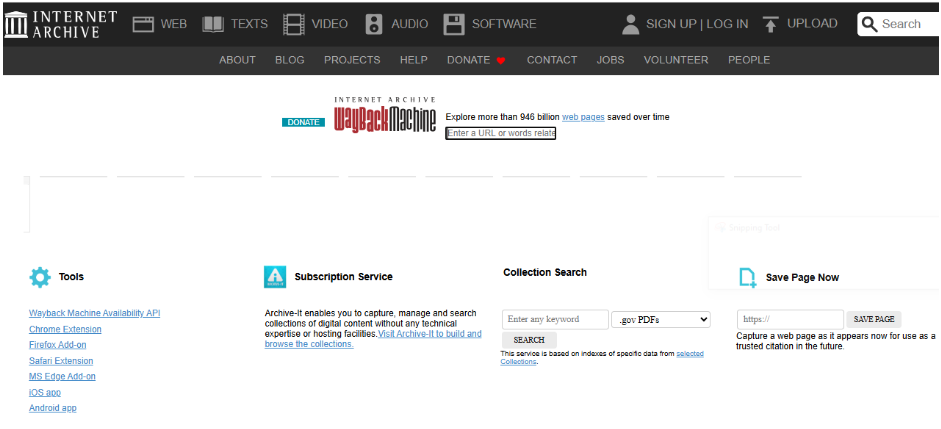
Task: Open Wayback Machine Availability API link
Action: coord(95,313)
